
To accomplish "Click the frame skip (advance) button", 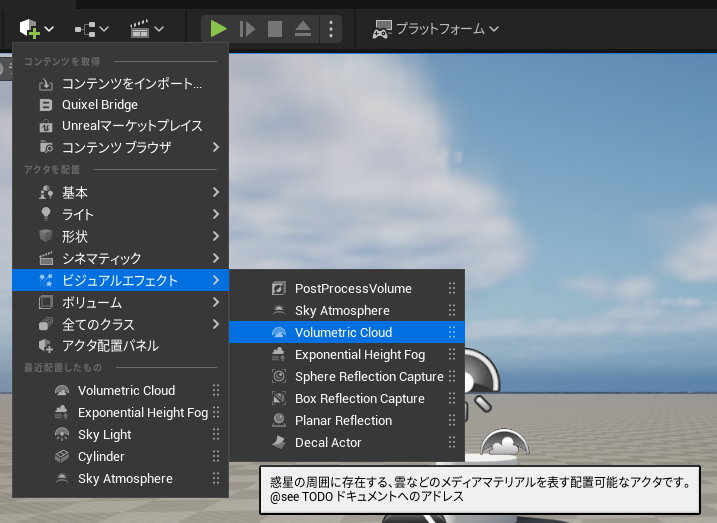I will tap(247, 29).
